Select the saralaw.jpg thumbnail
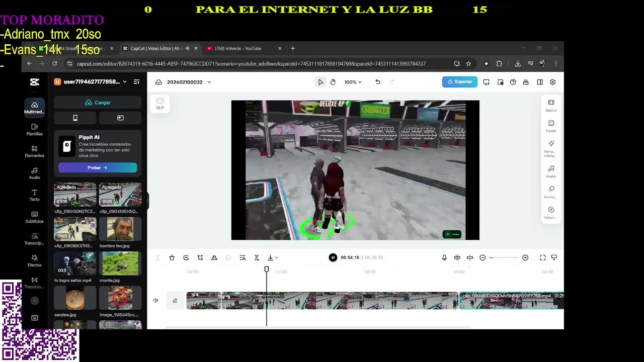Screen dimensions: 644x362 point(75,298)
